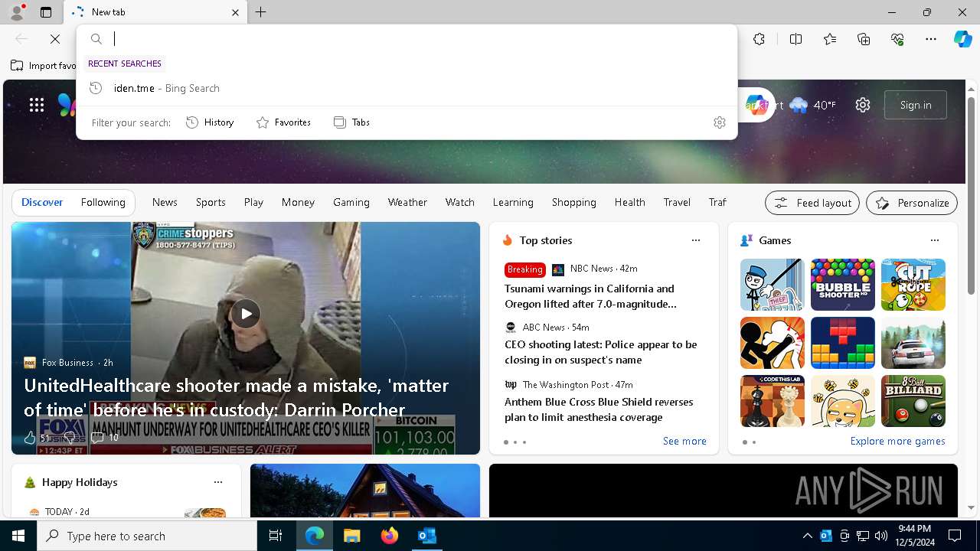This screenshot has width=980, height=551.
Task: Open the profile avatar icon
Action: 17,12
